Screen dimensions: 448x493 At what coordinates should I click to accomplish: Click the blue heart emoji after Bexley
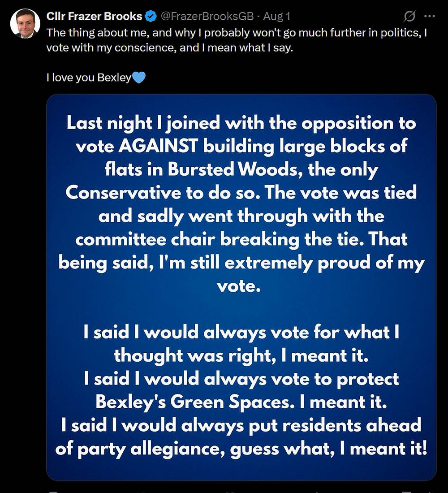139,78
